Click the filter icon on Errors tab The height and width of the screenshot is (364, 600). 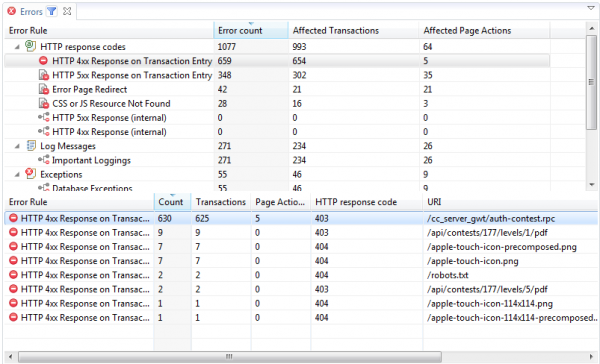coord(52,11)
